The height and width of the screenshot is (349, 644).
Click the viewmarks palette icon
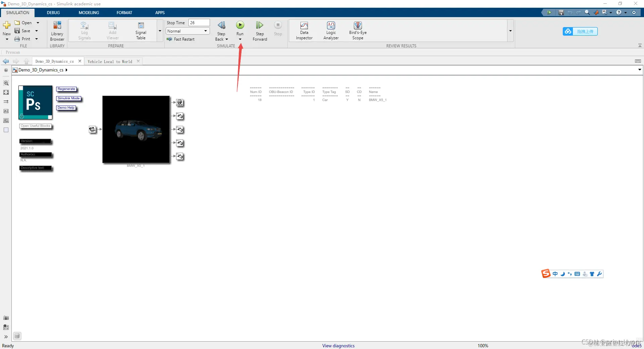coord(6,328)
